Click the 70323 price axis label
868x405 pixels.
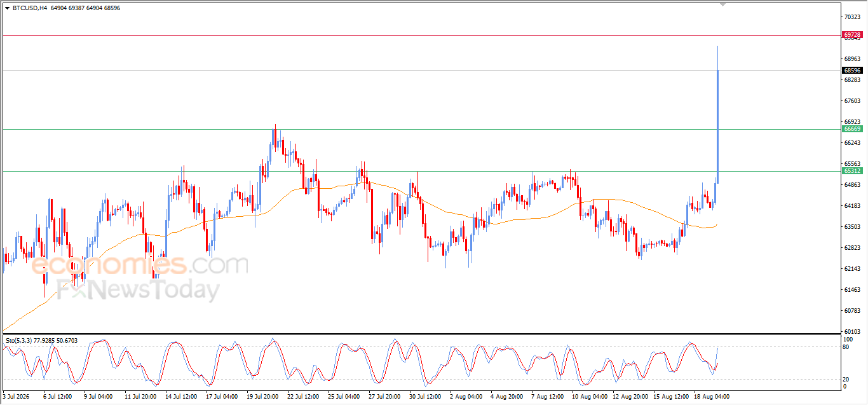pyautogui.click(x=852, y=17)
